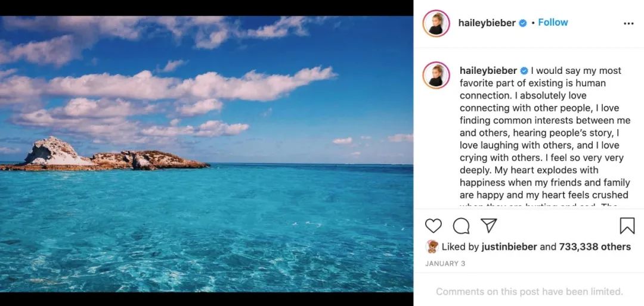Open the haileybieber profile picture in the header
Screen dimensions: 644x306
point(436,23)
